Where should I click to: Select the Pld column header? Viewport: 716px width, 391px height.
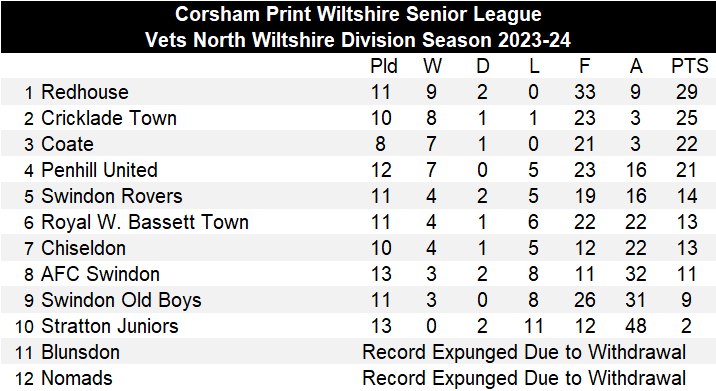384,66
